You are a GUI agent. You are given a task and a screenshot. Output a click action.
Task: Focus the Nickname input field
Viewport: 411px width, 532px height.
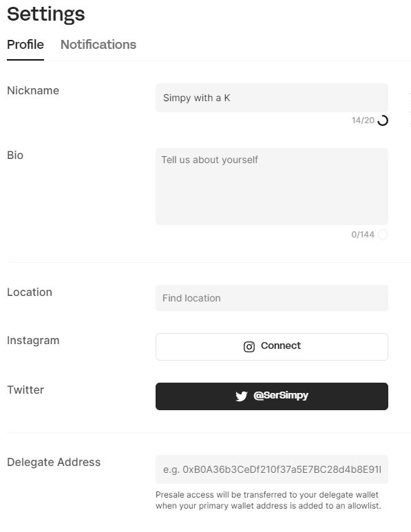pos(271,98)
